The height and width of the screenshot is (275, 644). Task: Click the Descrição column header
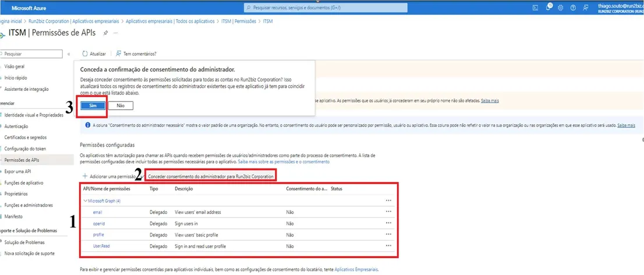point(183,189)
